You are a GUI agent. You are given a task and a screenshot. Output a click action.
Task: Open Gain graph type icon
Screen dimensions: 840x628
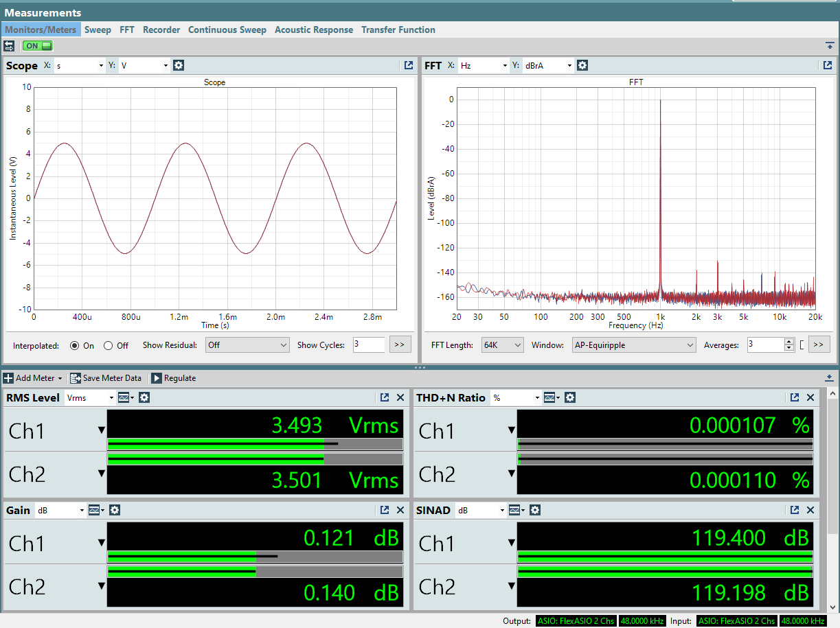tap(97, 510)
